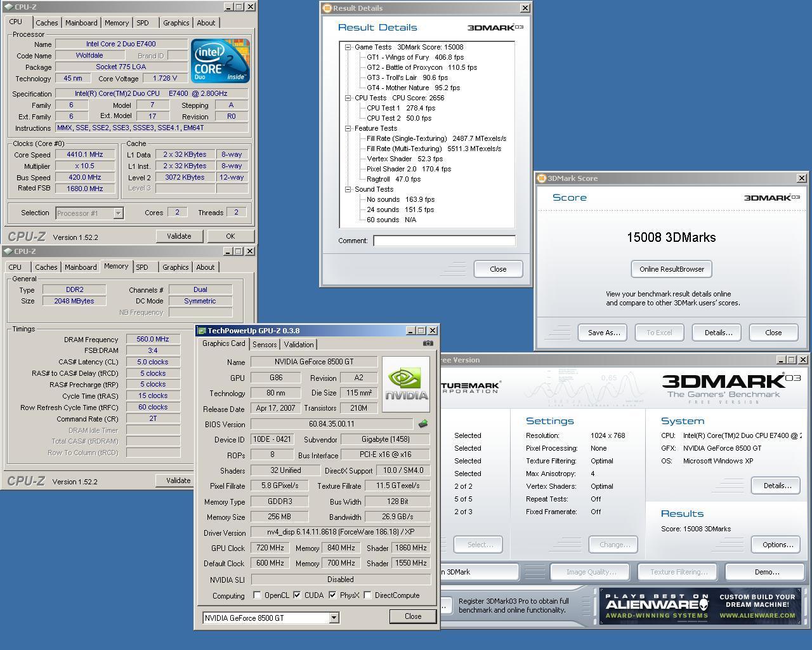
Task: Close the Result Details window with X
Action: [525, 8]
